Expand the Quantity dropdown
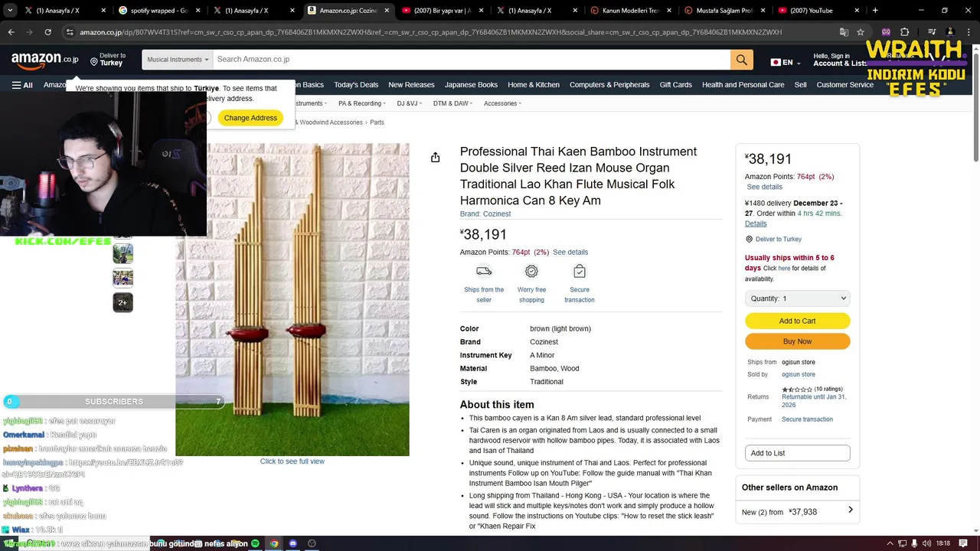 [x=797, y=298]
